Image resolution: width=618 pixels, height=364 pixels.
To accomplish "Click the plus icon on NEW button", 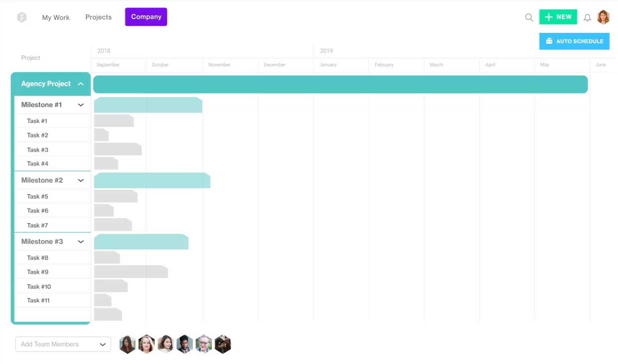I will [548, 16].
